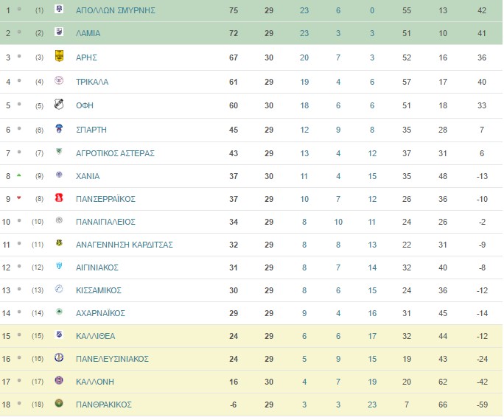Image resolution: width=504 pixels, height=420 pixels.
Task: Click the ΠΑΝΣΕΡΡΑΪΚΟΣ red club crest
Action: 59,197
